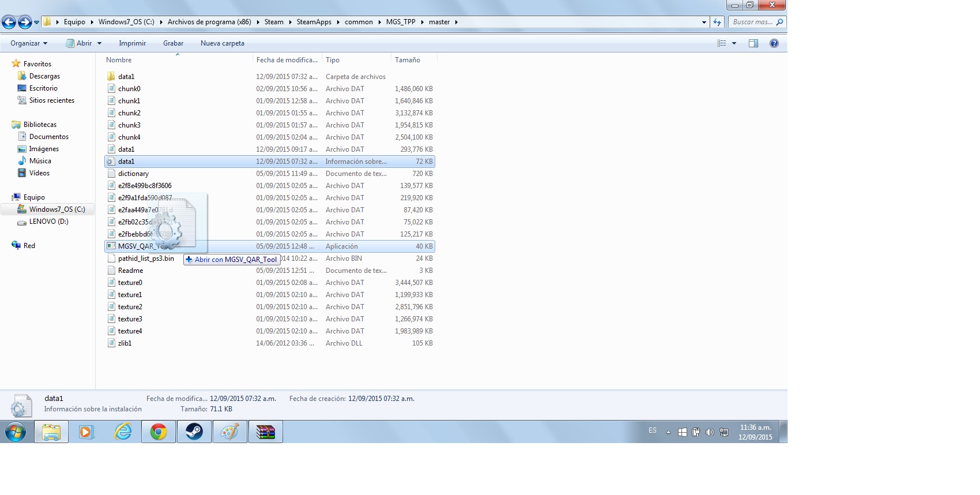Select the MGSV_QAR_Tool application icon
Image resolution: width=980 pixels, height=495 pixels.
[111, 246]
